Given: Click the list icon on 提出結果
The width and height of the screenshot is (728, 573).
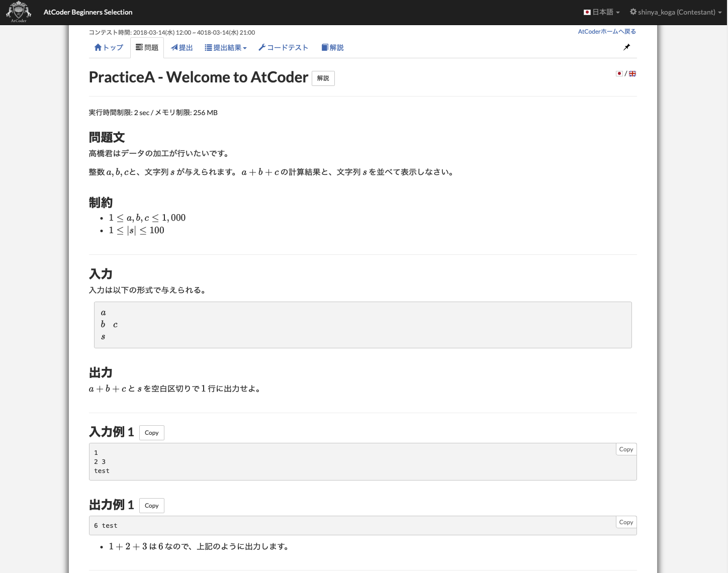Looking at the screenshot, I should pos(208,47).
